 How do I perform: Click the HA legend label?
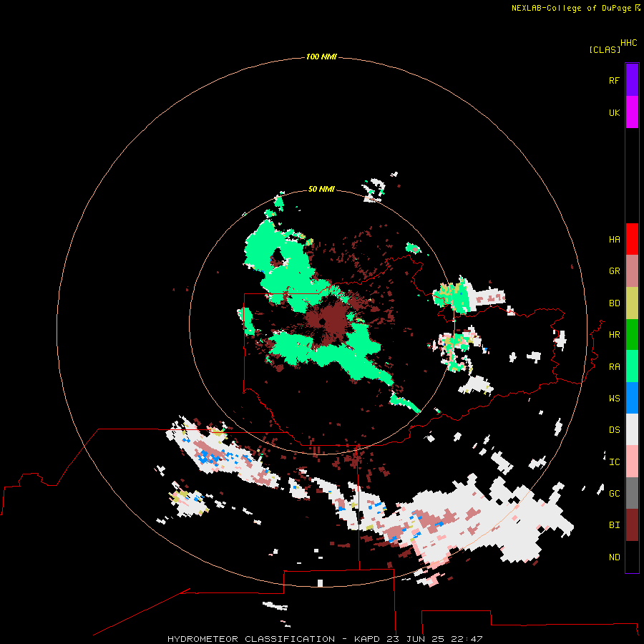pos(614,240)
